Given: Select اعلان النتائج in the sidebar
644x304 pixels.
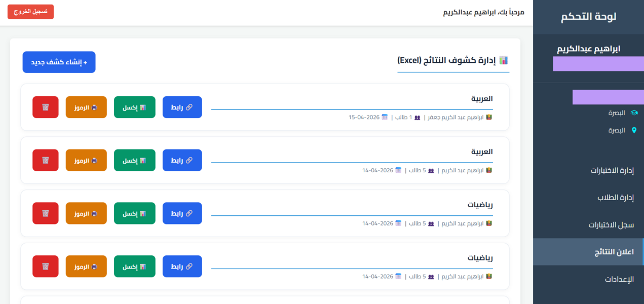Looking at the screenshot, I should (x=614, y=252).
